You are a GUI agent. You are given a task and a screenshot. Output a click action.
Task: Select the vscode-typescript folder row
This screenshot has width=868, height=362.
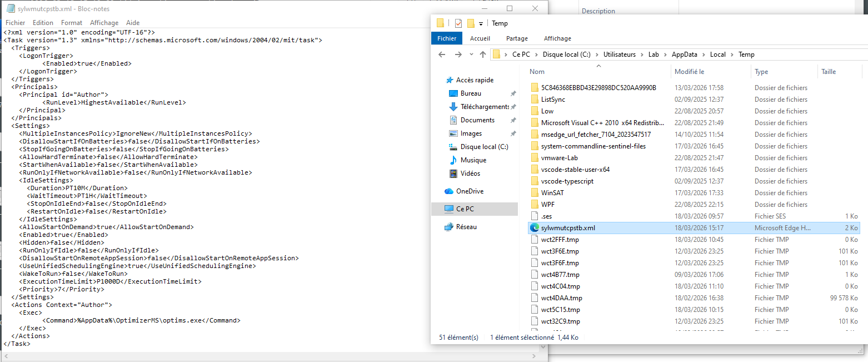(693, 181)
